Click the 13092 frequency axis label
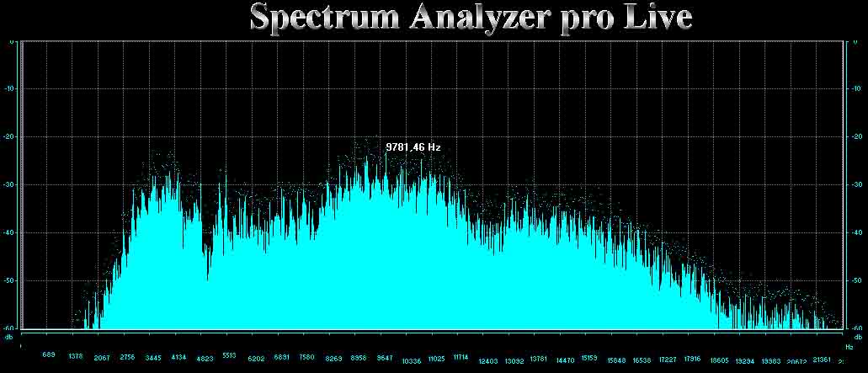The image size is (868, 373). (x=514, y=361)
